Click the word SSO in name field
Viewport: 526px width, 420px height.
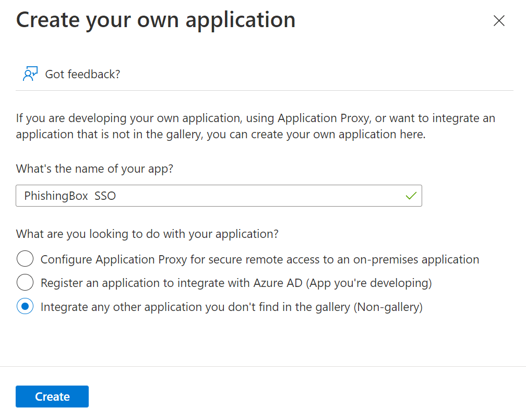coord(105,196)
